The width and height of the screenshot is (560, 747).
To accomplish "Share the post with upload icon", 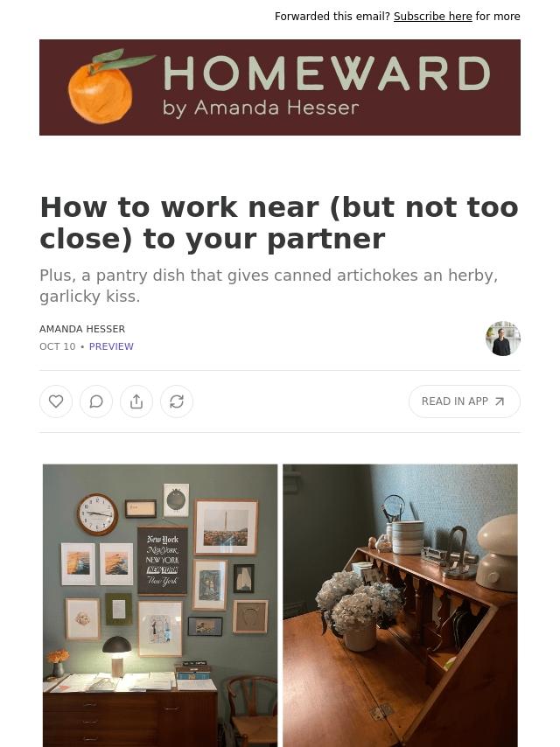I will click(x=136, y=401).
